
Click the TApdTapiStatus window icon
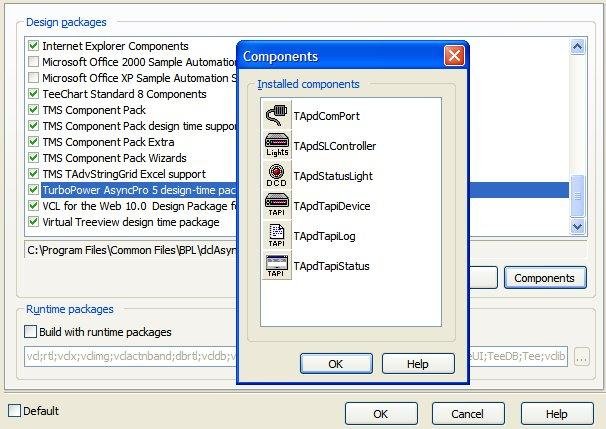(x=276, y=266)
